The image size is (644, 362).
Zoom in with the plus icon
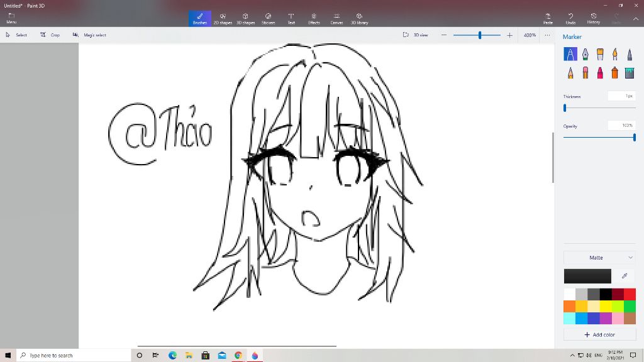click(x=509, y=35)
